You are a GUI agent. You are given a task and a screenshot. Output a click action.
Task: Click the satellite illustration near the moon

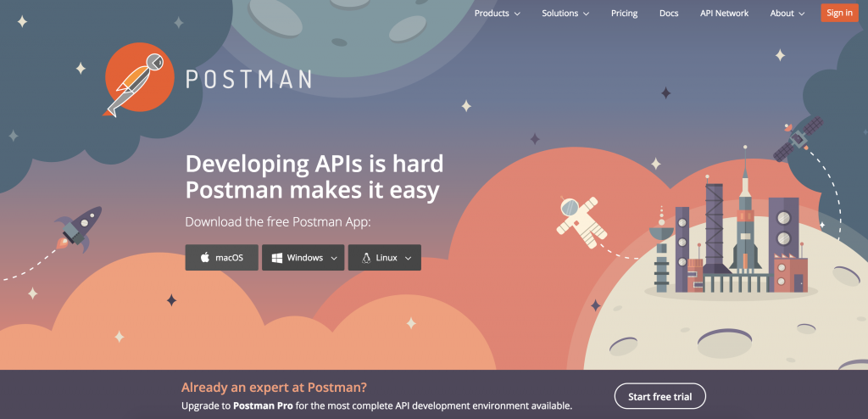coord(798,139)
